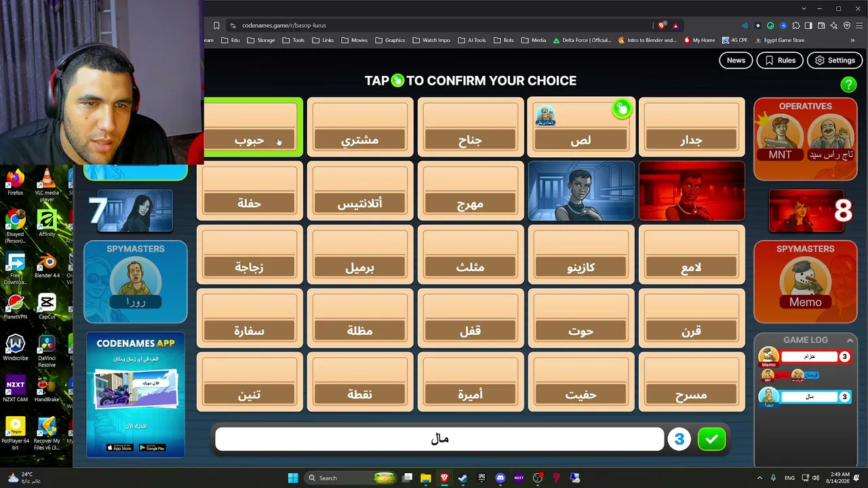Click the browser address bar URL
The image size is (868, 488).
click(x=284, y=25)
